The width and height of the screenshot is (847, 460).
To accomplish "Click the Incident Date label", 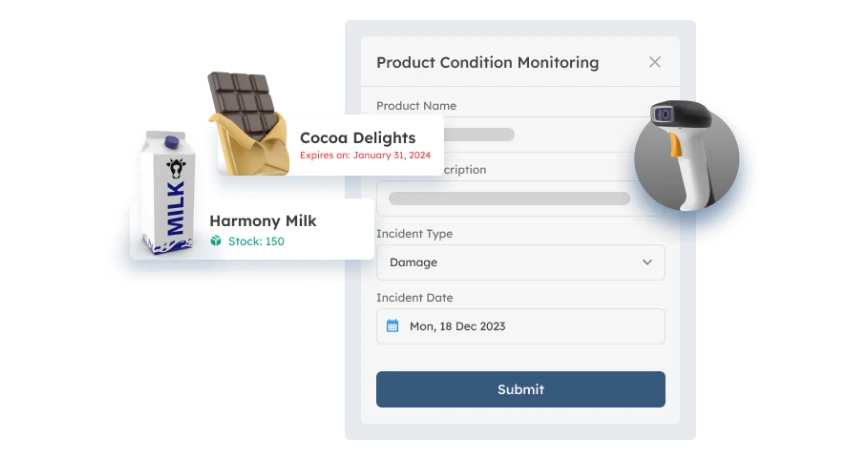I will (414, 297).
